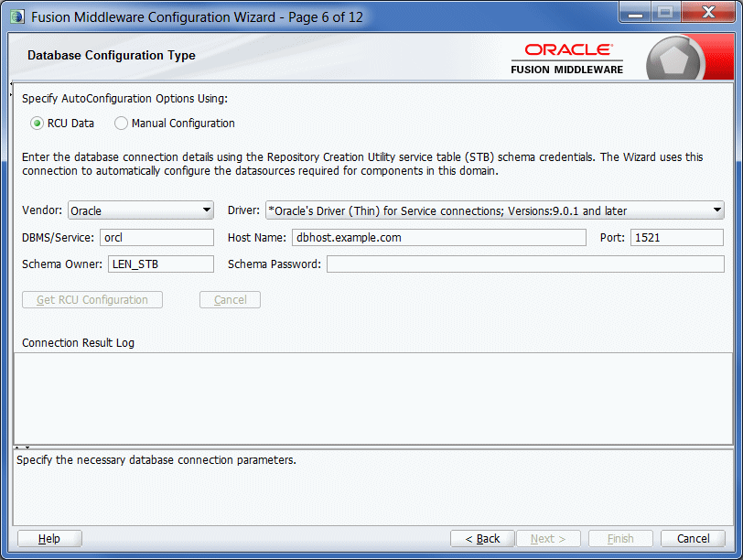Image resolution: width=743 pixels, height=560 pixels.
Task: Click Cancel beside Get RCU Configuration
Action: click(x=230, y=300)
